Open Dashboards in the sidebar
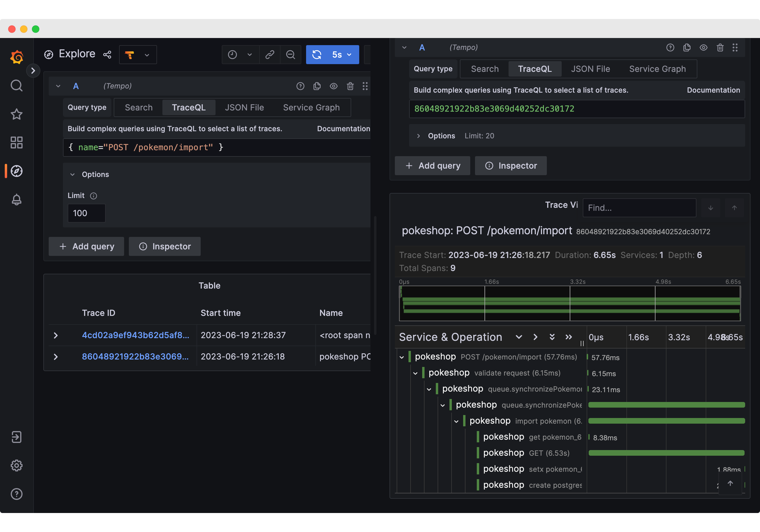Viewport: 760px width, 532px height. click(x=17, y=143)
